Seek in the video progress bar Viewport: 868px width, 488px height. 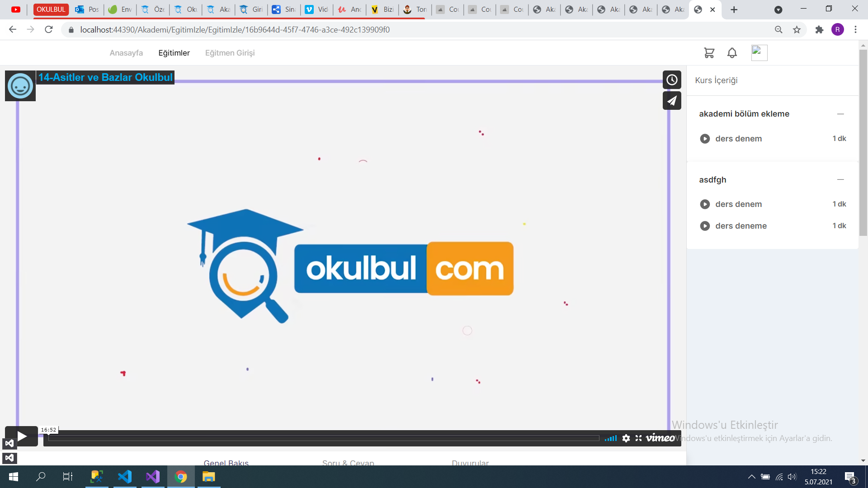(324, 438)
